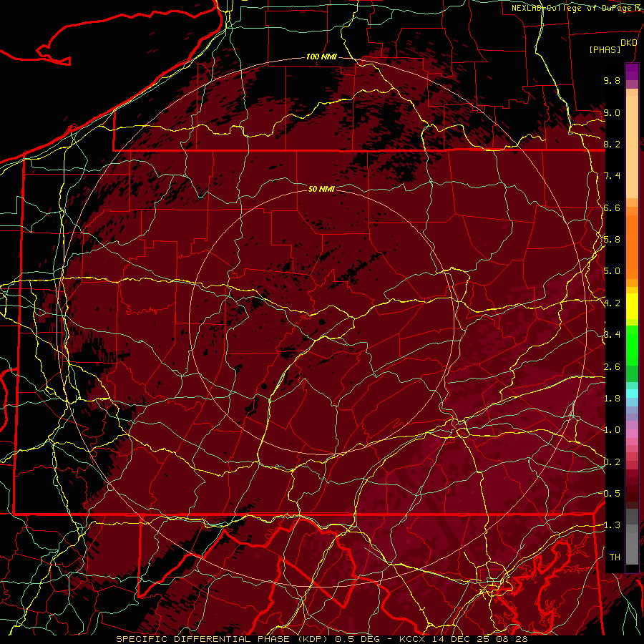Pick the peach segment of the color bar near 8.2
The height and width of the screenshot is (644, 644).
pyautogui.click(x=632, y=147)
